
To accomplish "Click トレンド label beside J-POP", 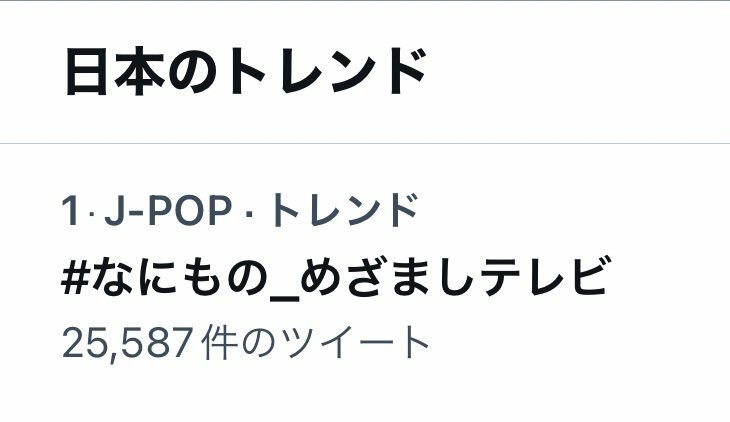I will (344, 211).
